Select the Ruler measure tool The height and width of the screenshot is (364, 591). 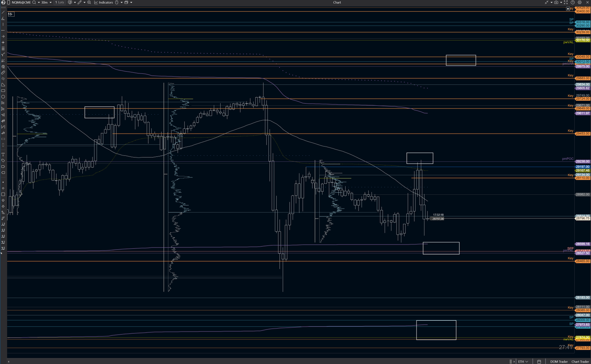click(3, 72)
